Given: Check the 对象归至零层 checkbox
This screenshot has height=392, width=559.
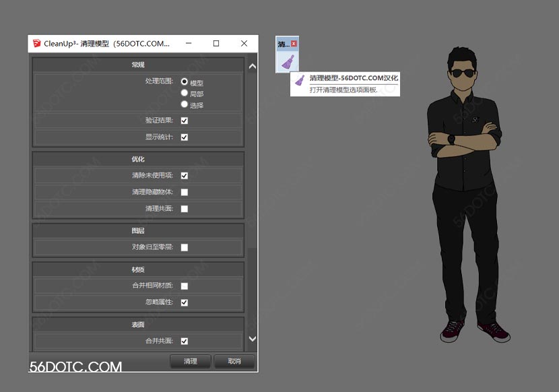Looking at the screenshot, I should [x=185, y=247].
